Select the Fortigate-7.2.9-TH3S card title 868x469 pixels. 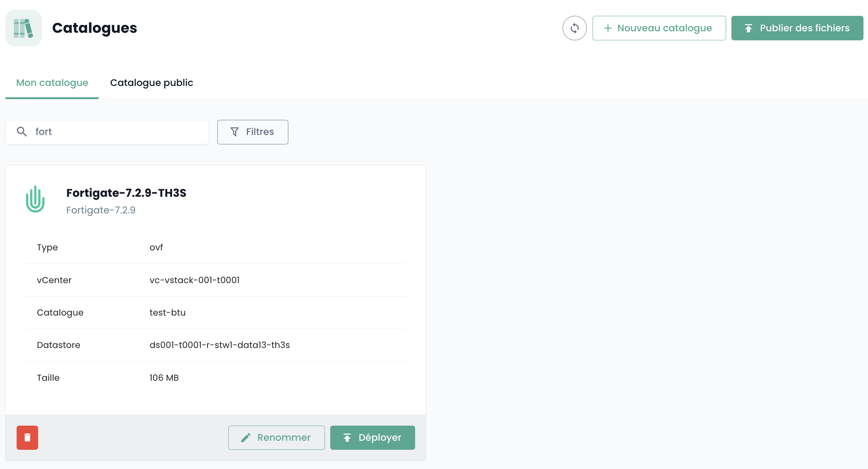click(x=126, y=193)
